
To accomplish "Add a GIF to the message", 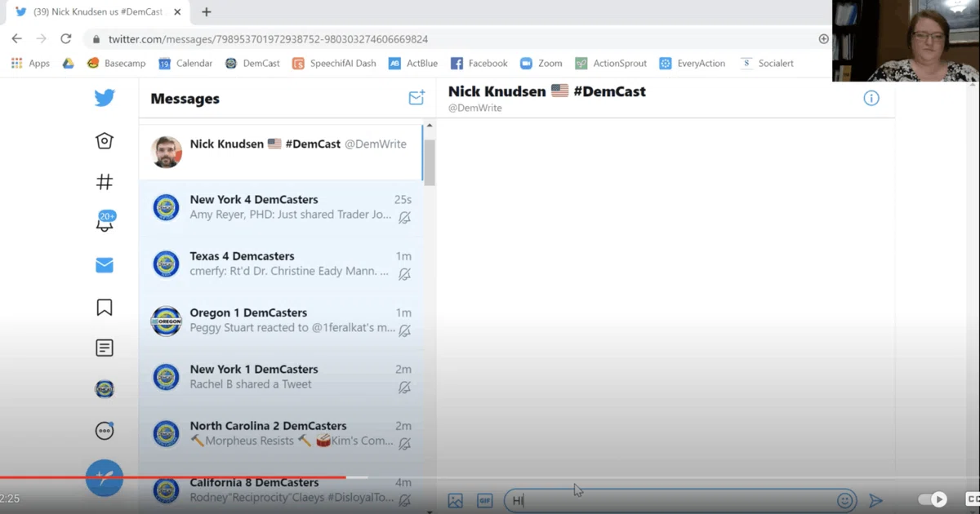I will (x=484, y=501).
